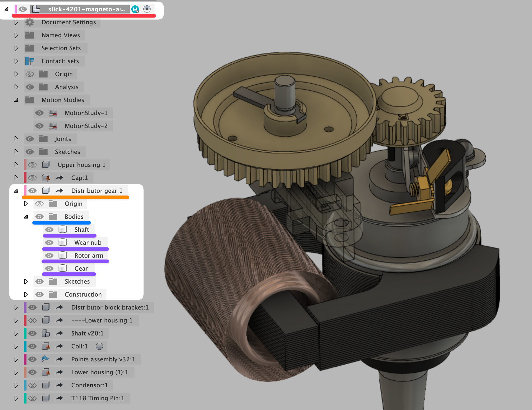The width and height of the screenshot is (532, 410).
Task: Click the MotionStudy-1 study icon
Action: coord(53,113)
